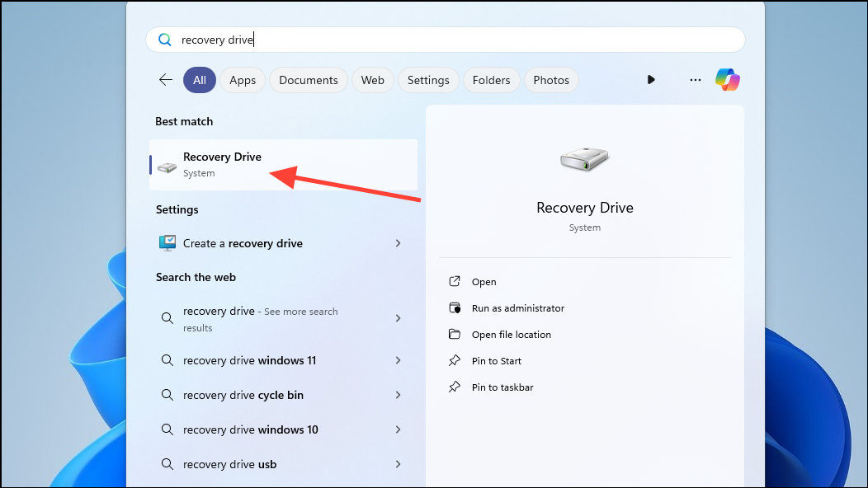868x488 pixels.
Task: Choose Pin to taskbar
Action: pyautogui.click(x=502, y=387)
